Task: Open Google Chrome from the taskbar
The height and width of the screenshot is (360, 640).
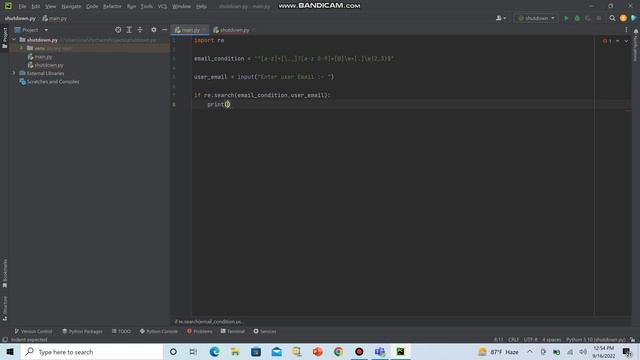Action: pos(338,352)
